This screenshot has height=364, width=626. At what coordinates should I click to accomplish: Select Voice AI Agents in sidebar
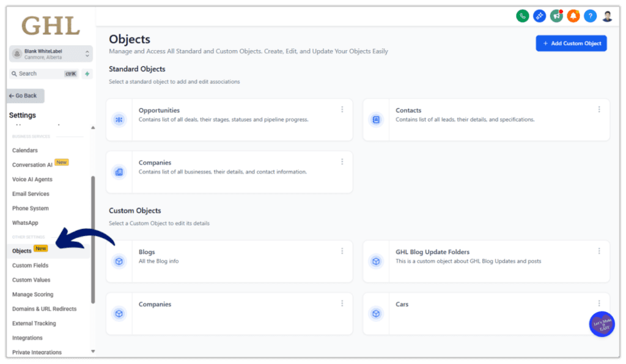click(x=32, y=180)
